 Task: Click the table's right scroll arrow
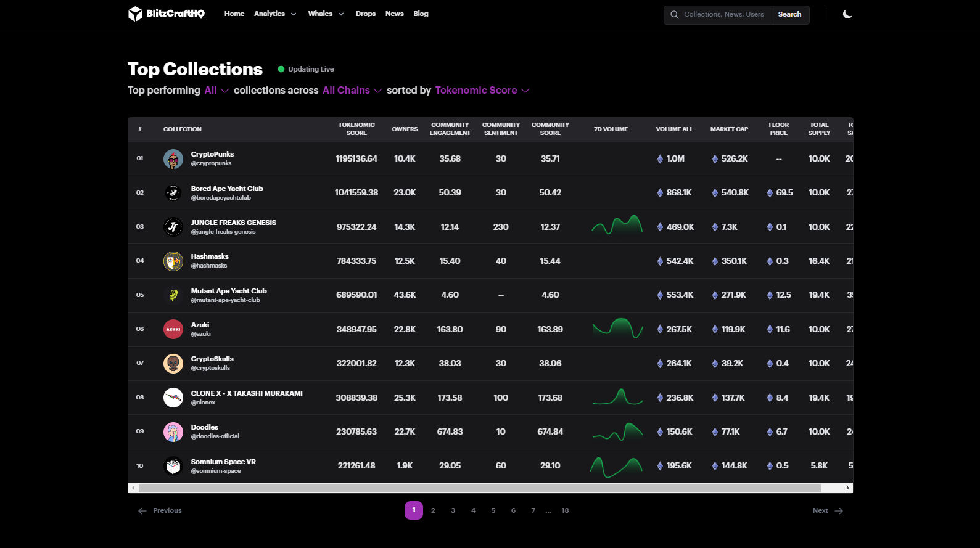pyautogui.click(x=848, y=488)
